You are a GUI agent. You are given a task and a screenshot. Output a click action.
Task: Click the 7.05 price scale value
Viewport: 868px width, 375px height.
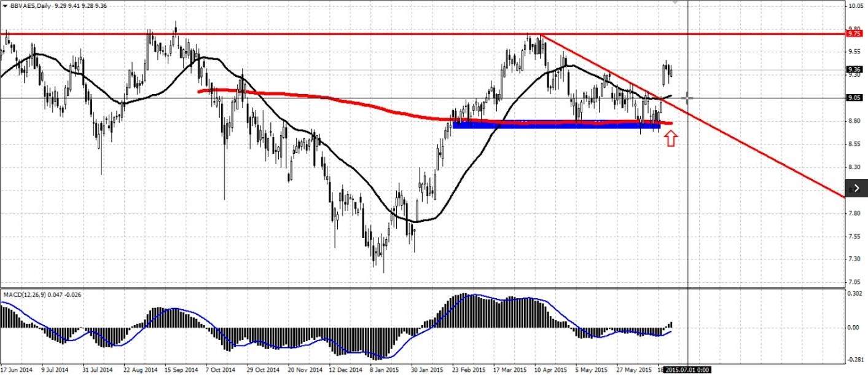[x=854, y=282]
